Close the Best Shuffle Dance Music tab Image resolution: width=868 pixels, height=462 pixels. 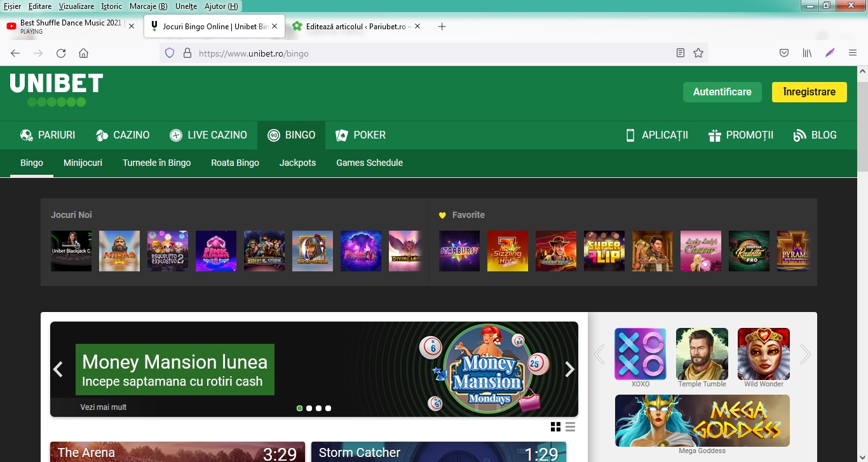click(x=132, y=27)
